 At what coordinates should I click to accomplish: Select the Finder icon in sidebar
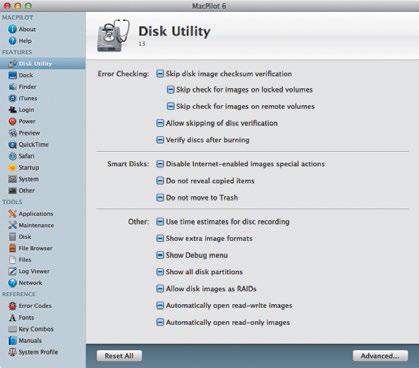tap(12, 87)
